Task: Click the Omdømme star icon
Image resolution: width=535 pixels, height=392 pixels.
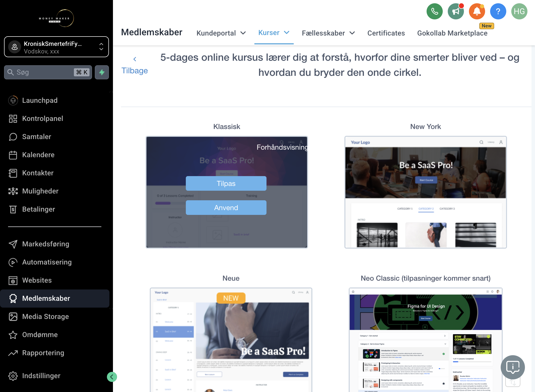Action: coord(13,335)
